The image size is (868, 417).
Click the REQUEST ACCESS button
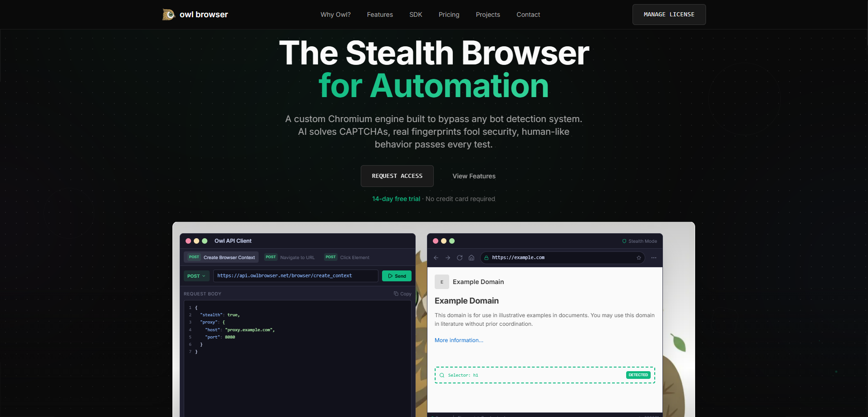pos(397,176)
